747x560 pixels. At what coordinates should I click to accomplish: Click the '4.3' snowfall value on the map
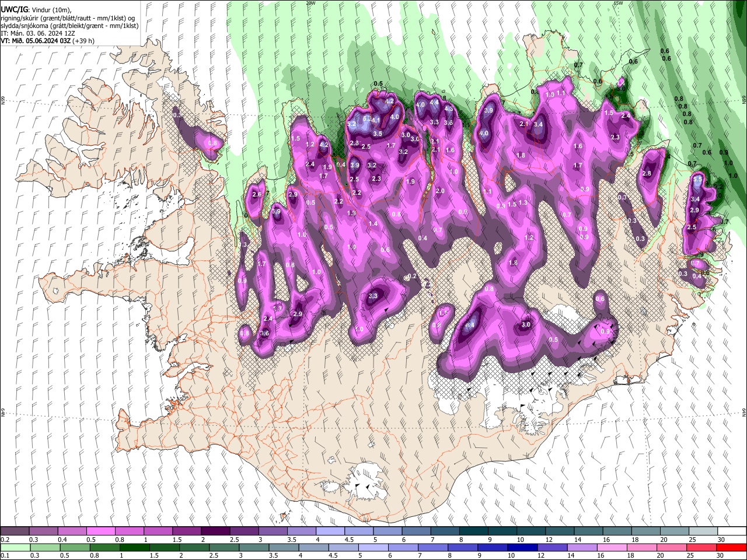coord(448,108)
